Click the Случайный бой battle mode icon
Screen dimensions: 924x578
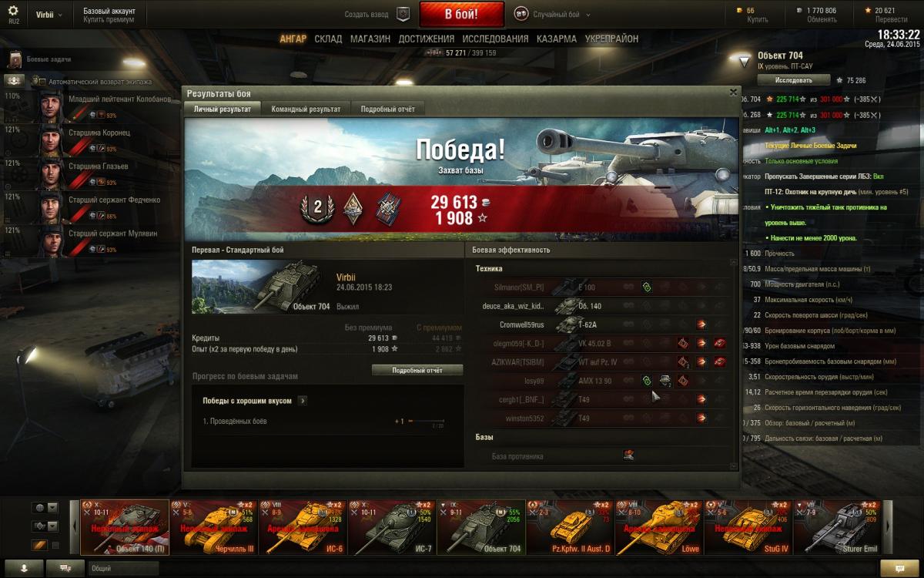[x=521, y=14]
